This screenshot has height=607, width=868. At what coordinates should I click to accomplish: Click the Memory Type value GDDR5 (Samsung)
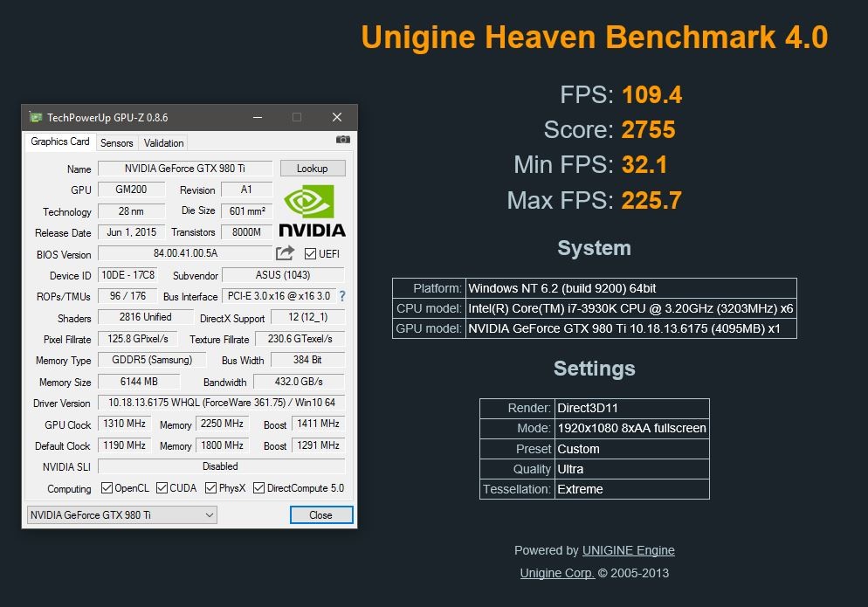pos(152,360)
